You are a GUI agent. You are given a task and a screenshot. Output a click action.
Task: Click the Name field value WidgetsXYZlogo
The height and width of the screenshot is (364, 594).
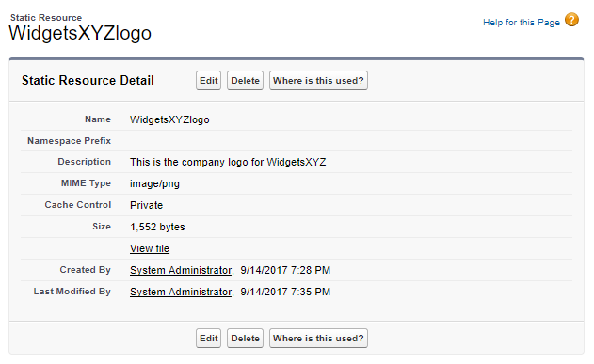click(169, 119)
